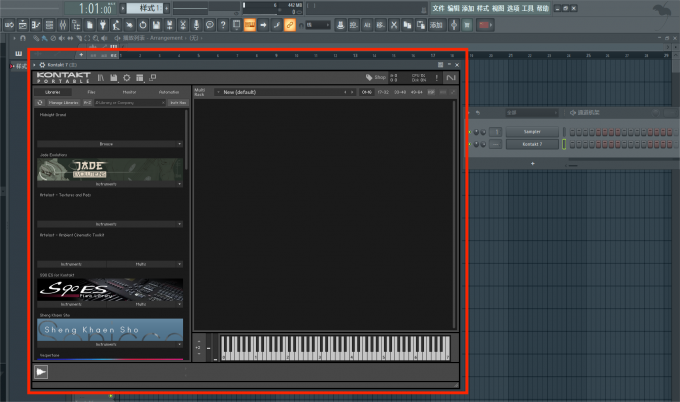Open the FL Studio mixer icon
This screenshot has height=402, width=680.
click(x=63, y=25)
